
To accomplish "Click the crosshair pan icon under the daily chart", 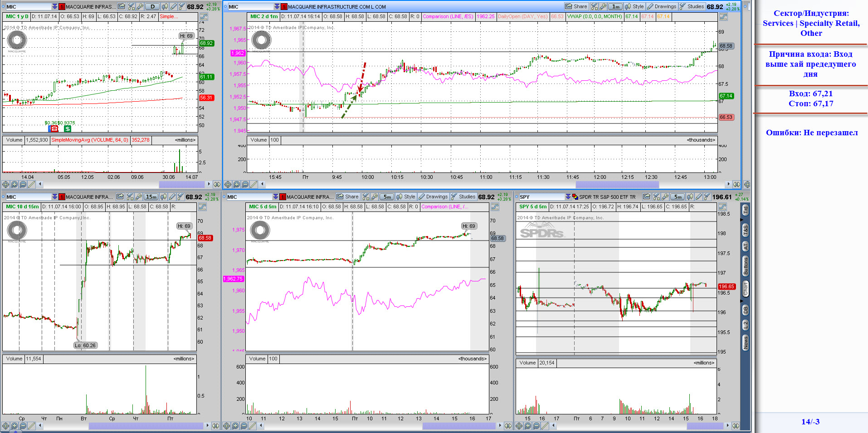I will tap(5, 184).
